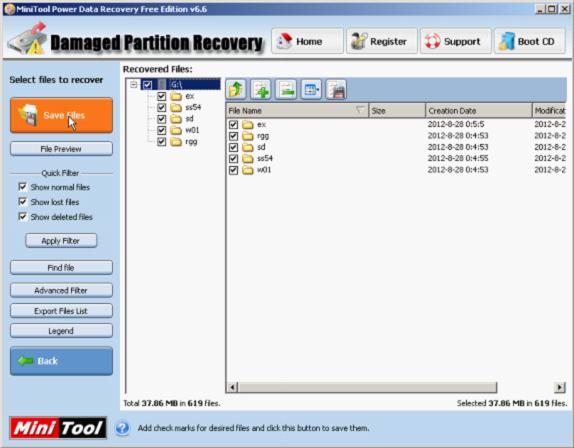Collapse the G:\ tree node

pos(134,85)
